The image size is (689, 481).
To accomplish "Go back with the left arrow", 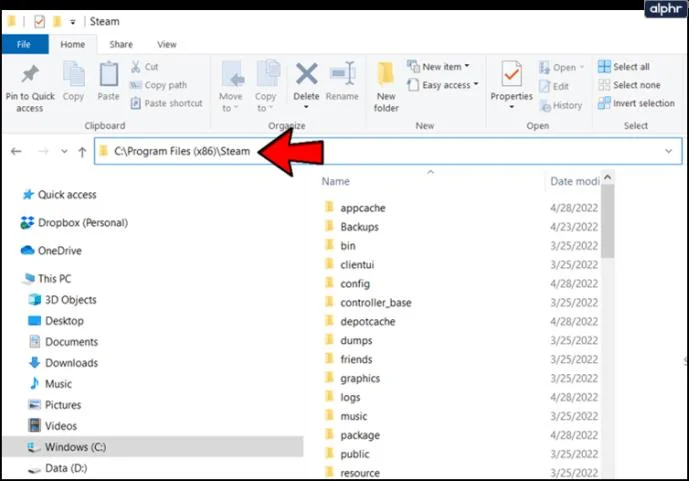I will click(16, 152).
